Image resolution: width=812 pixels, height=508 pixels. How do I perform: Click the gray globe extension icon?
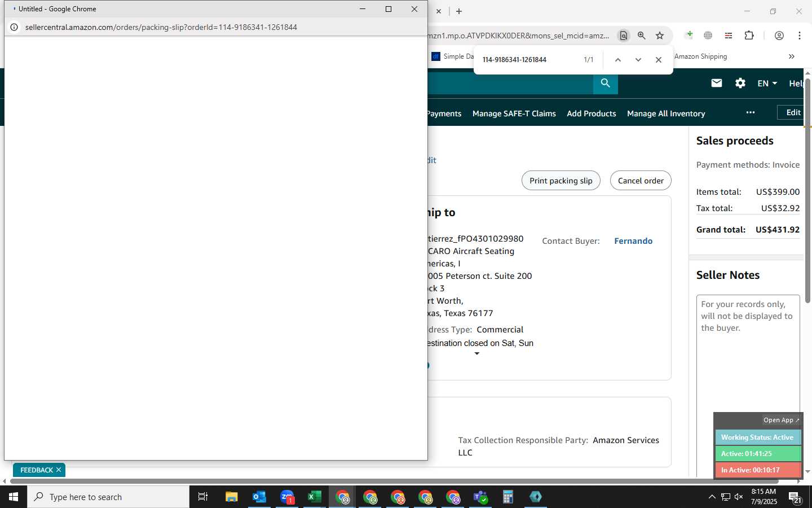[x=708, y=36]
